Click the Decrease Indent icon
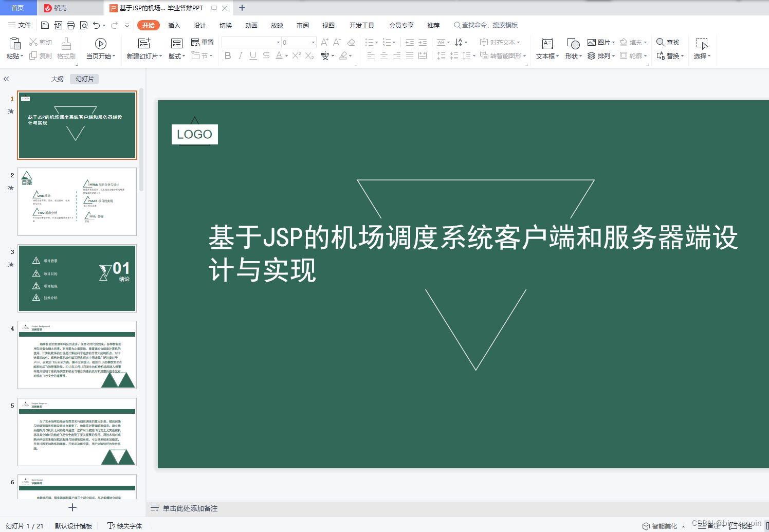The height and width of the screenshot is (532, 769). tap(410, 42)
